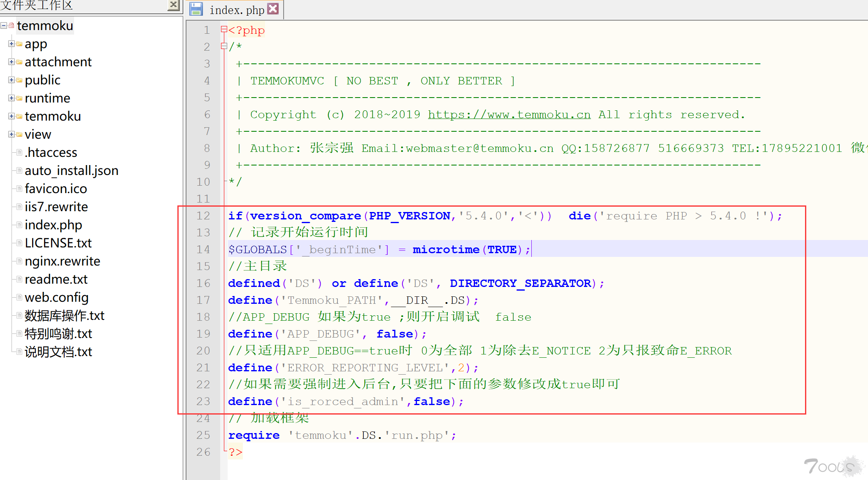Expand the runtime folder

(12, 98)
